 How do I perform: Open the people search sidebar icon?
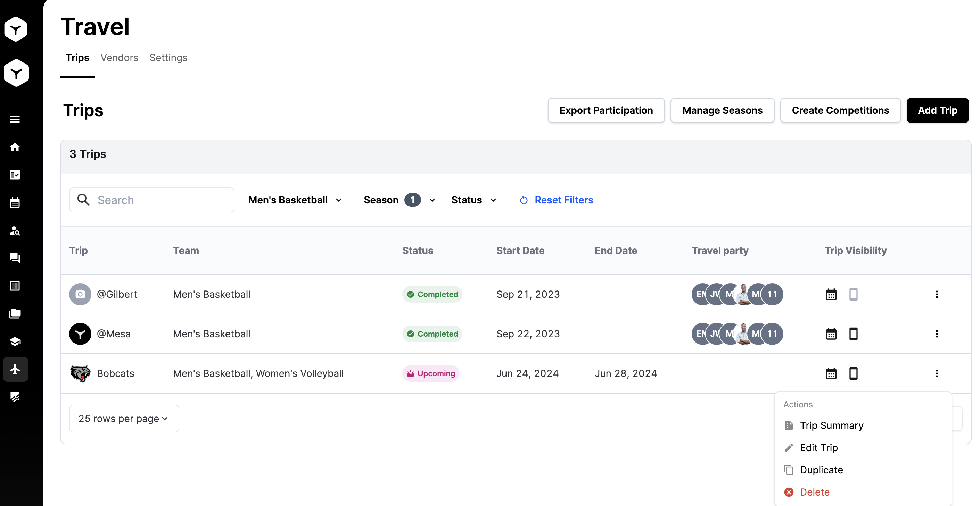coord(15,230)
